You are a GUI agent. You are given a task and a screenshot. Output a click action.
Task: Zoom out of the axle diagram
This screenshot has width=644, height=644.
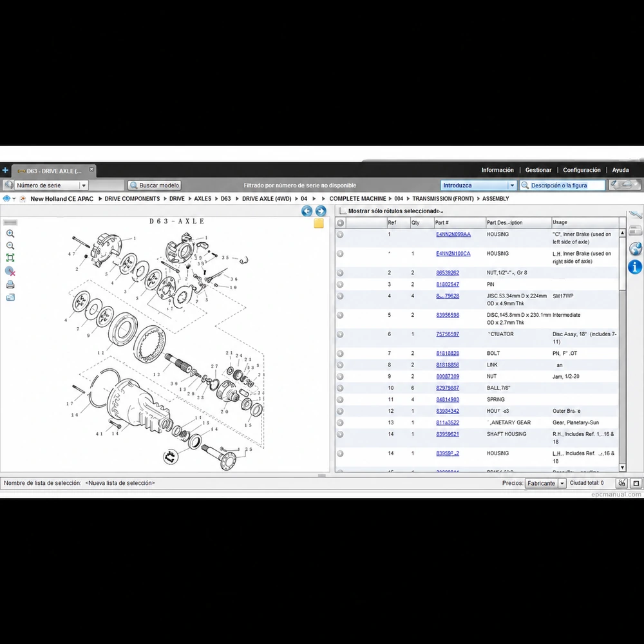pos(10,245)
